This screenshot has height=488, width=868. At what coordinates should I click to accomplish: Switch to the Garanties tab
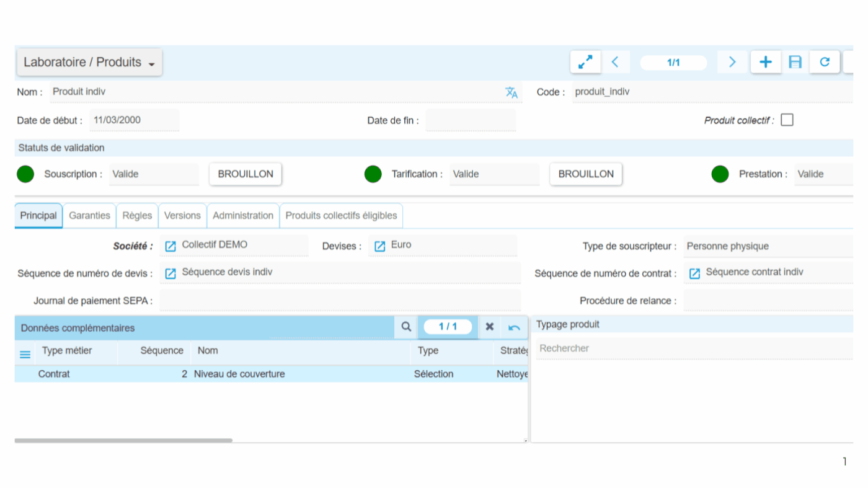pos(89,216)
